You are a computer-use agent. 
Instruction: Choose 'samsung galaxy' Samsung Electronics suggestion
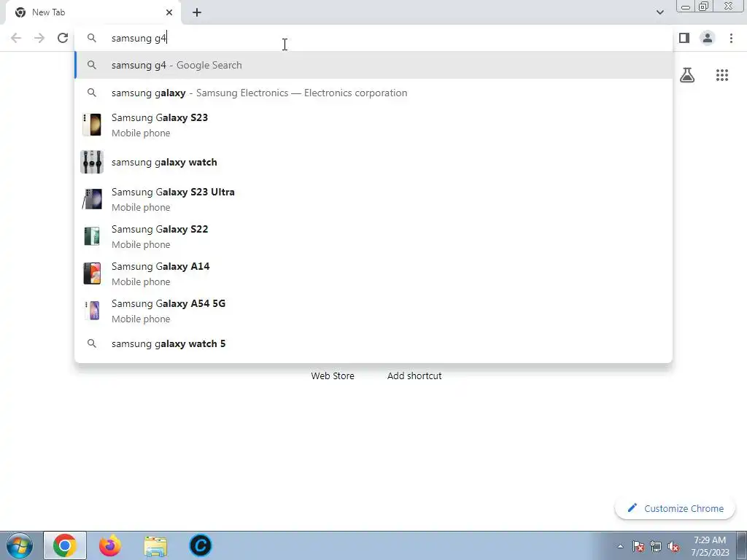(373, 93)
